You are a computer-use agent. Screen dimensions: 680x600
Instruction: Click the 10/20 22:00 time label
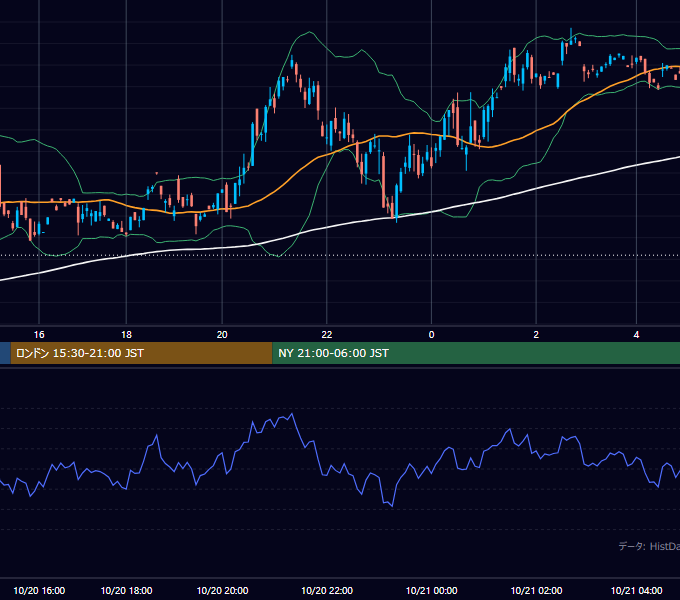(327, 590)
